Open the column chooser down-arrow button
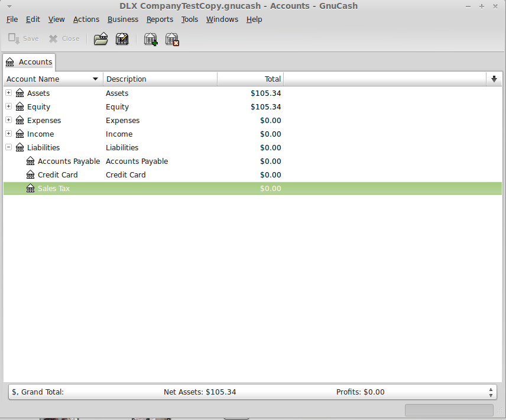 [x=494, y=79]
